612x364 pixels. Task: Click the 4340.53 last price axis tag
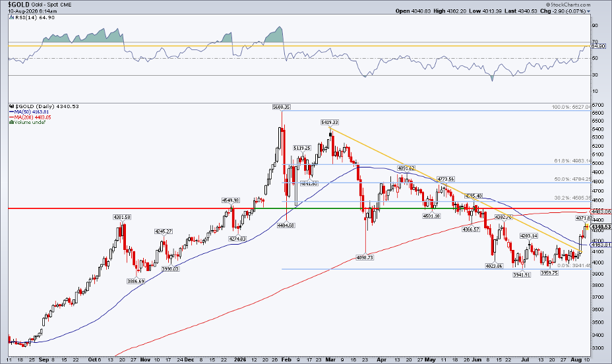coord(600,227)
